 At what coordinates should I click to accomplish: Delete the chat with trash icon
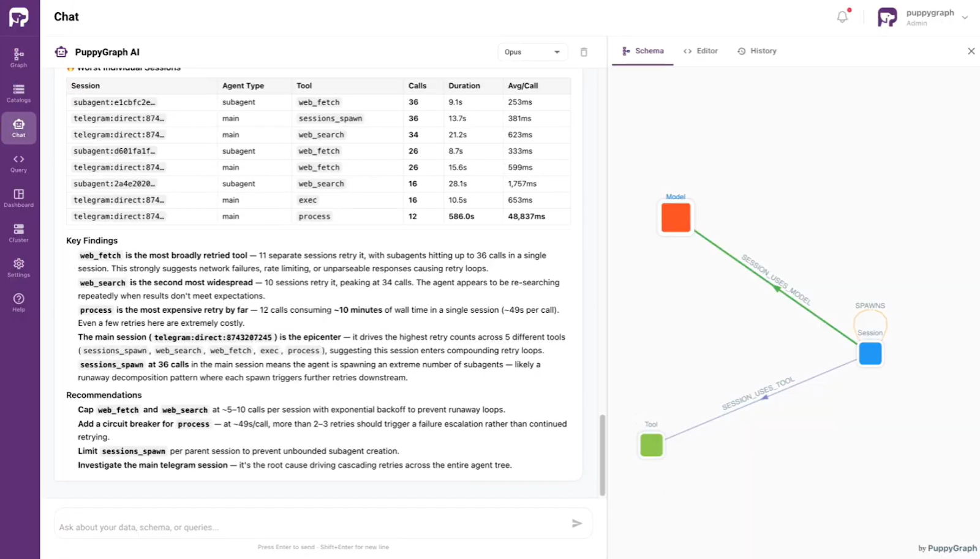(x=584, y=52)
